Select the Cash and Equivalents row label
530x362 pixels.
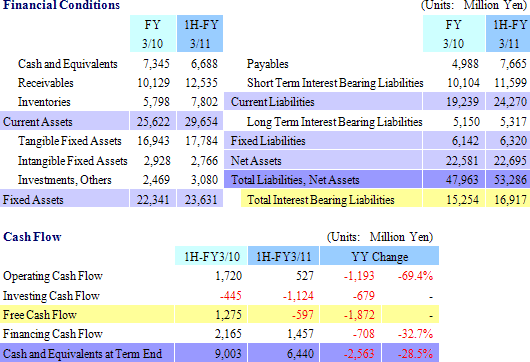pyautogui.click(x=68, y=64)
